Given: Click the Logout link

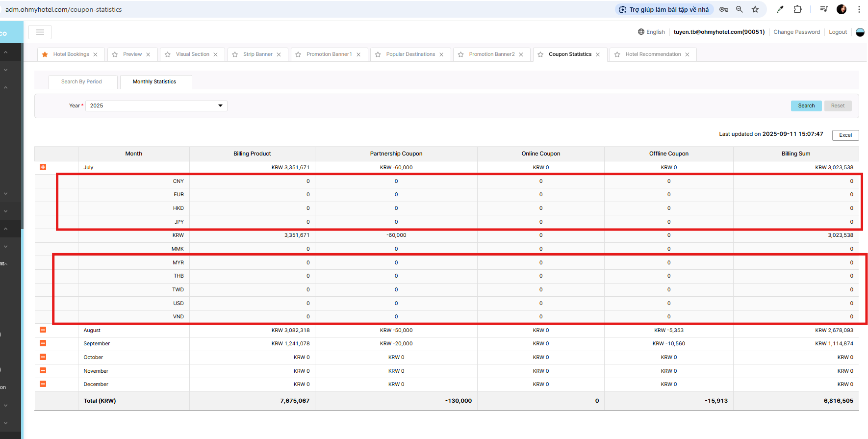Looking at the screenshot, I should point(838,32).
